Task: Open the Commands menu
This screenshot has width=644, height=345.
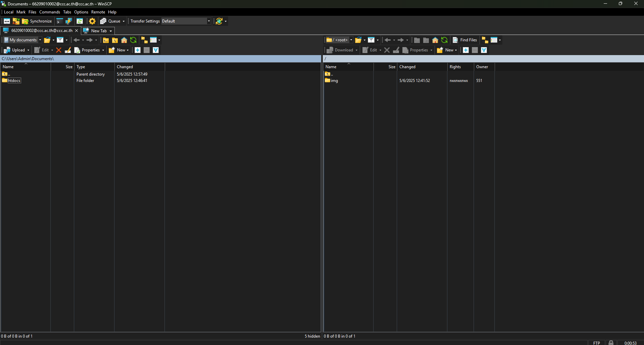Action: tap(50, 12)
